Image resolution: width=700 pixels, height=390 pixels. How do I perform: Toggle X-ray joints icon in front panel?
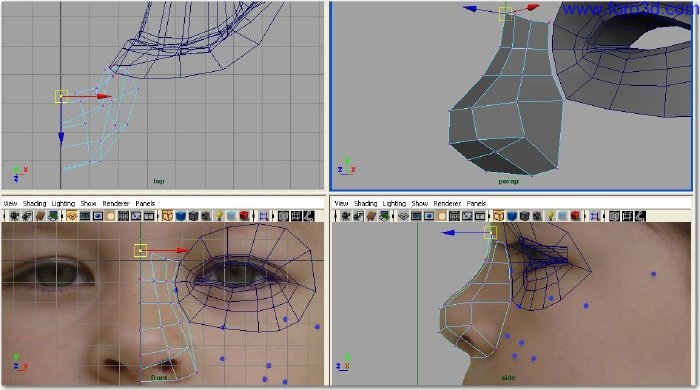coord(308,216)
